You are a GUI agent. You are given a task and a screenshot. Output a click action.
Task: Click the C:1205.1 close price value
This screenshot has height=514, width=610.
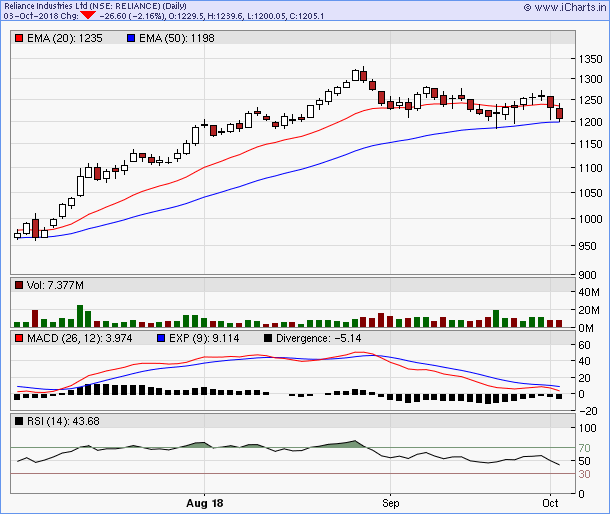(307, 16)
